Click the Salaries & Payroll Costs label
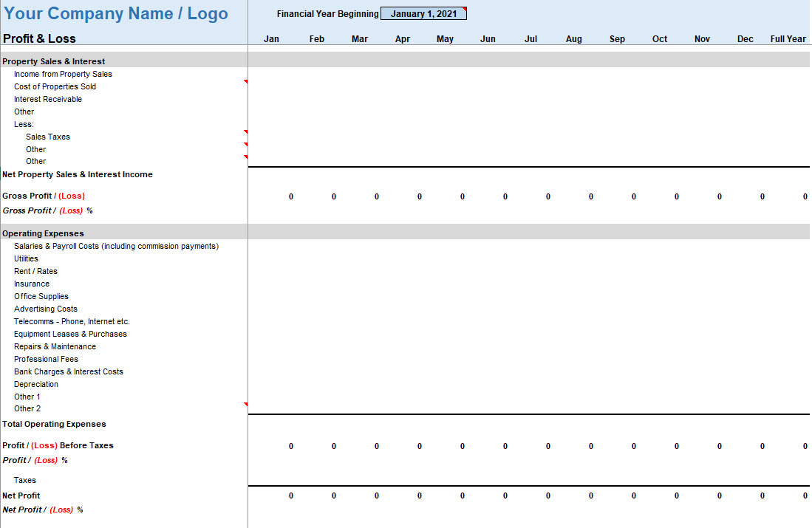This screenshot has width=812, height=528. [116, 247]
